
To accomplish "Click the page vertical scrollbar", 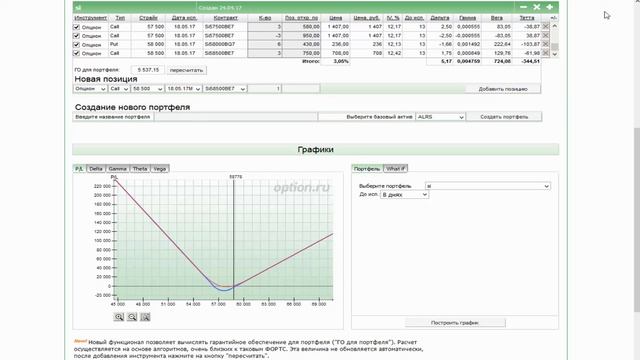I will 637,220.
